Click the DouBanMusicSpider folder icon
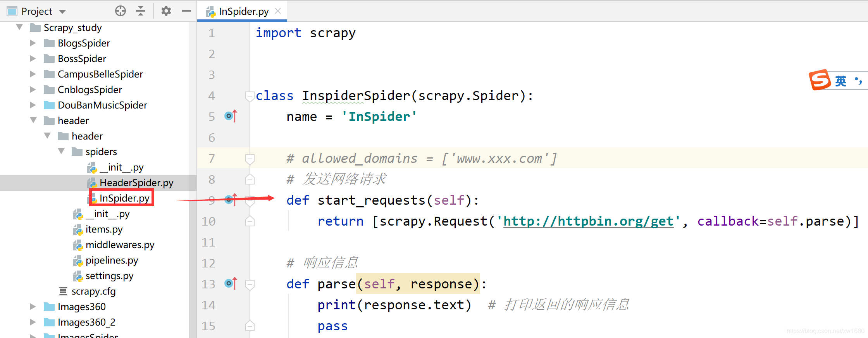Screen dimensions: 868x338 click(49, 105)
